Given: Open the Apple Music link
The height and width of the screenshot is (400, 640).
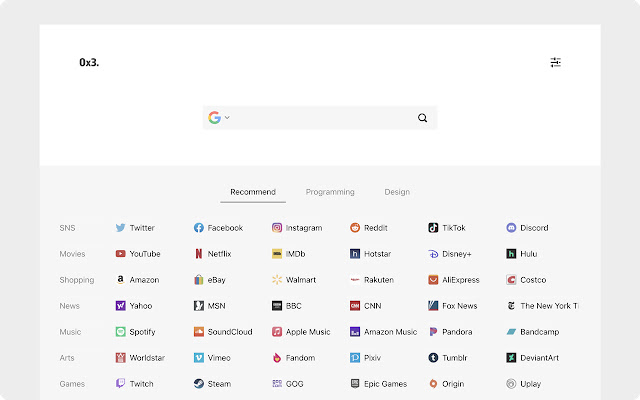Looking at the screenshot, I should pyautogui.click(x=301, y=332).
